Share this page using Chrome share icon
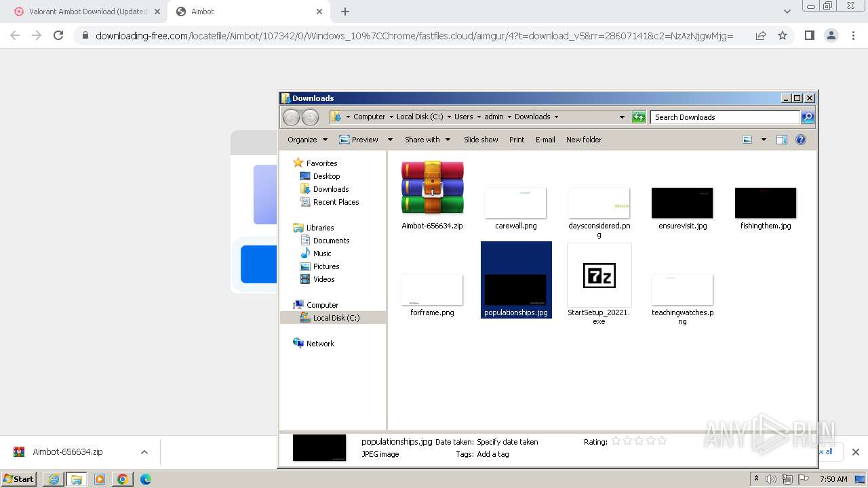868x488 pixels. (x=761, y=35)
